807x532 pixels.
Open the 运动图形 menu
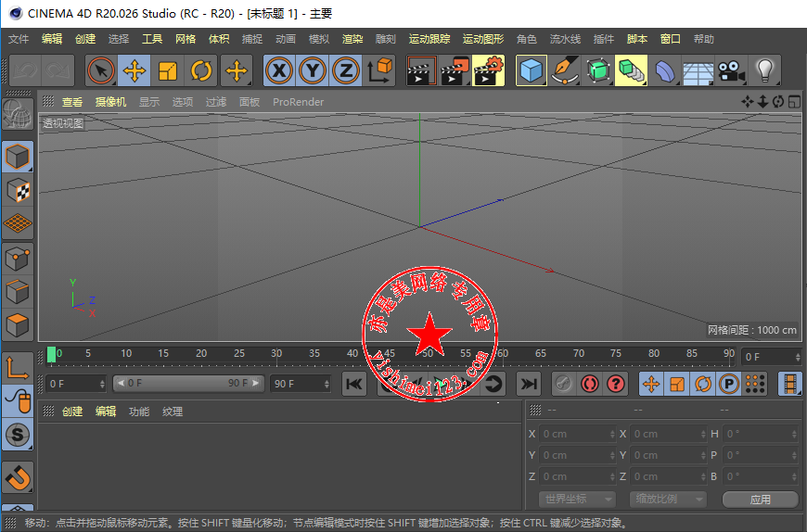click(483, 39)
